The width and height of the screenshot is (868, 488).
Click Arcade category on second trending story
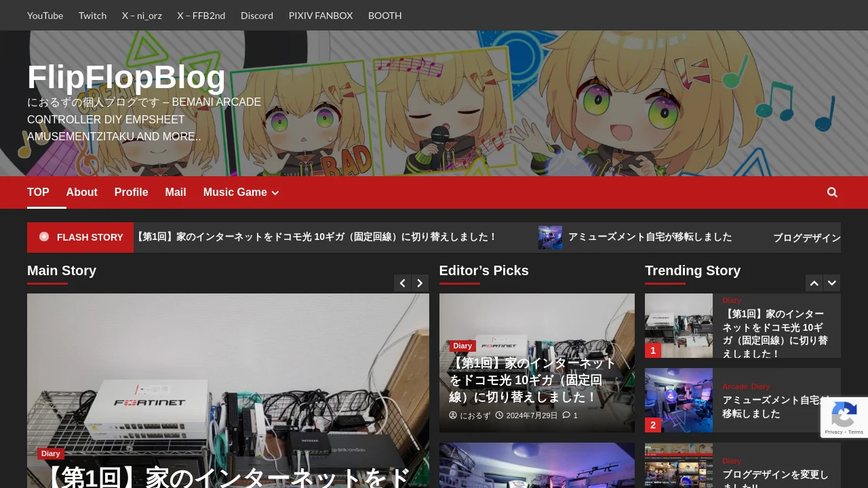click(x=735, y=386)
